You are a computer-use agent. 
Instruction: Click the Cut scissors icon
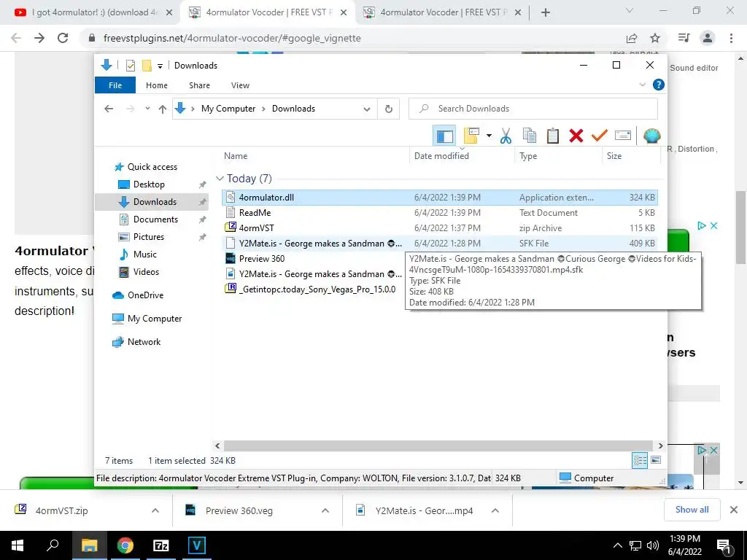click(x=506, y=136)
